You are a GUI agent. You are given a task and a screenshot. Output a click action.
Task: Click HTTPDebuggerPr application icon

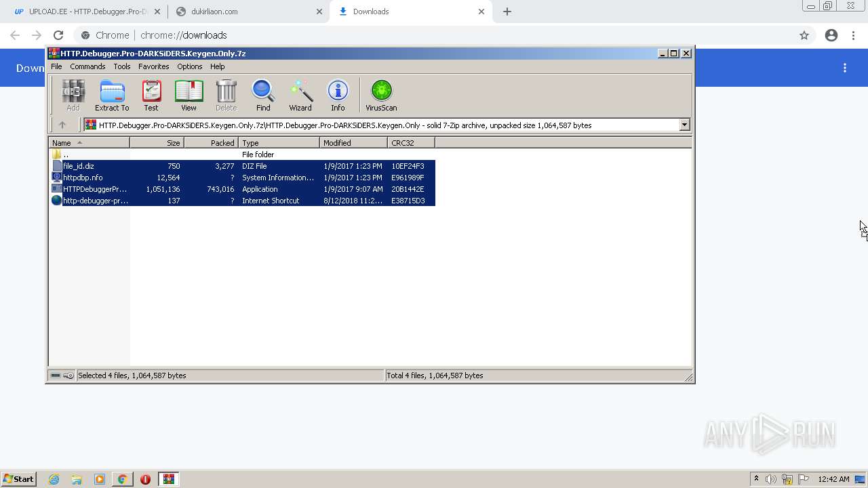pyautogui.click(x=57, y=188)
